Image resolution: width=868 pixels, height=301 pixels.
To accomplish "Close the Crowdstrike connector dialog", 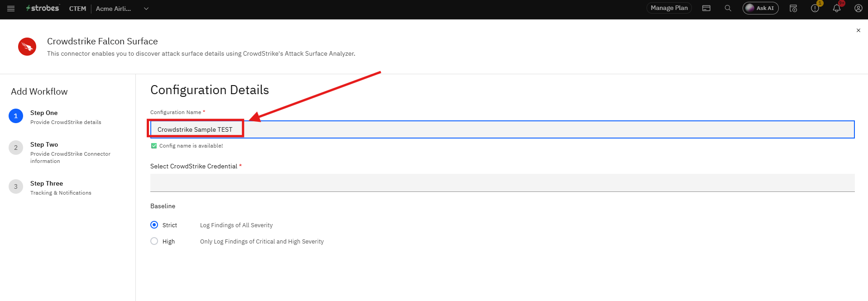I will click(x=858, y=30).
